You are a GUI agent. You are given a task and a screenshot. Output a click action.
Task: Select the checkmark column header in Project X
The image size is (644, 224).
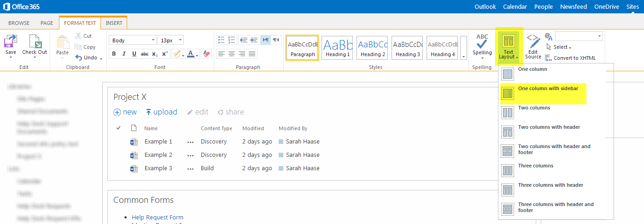pos(118,128)
